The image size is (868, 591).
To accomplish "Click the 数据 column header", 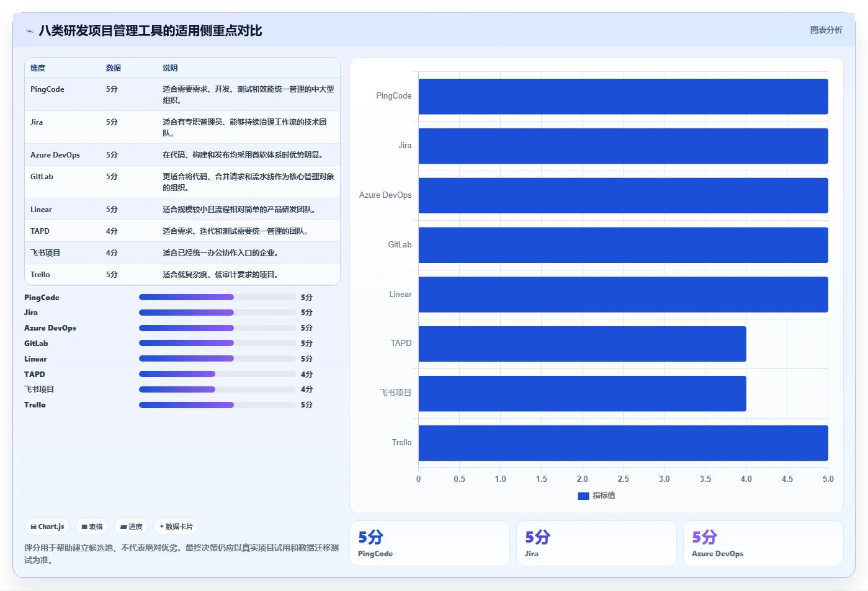I will click(114, 68).
